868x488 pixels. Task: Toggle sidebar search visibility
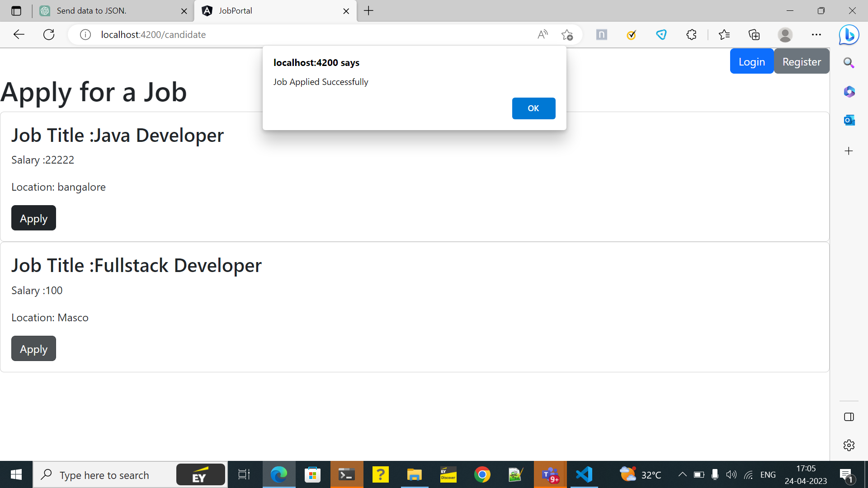pyautogui.click(x=849, y=63)
